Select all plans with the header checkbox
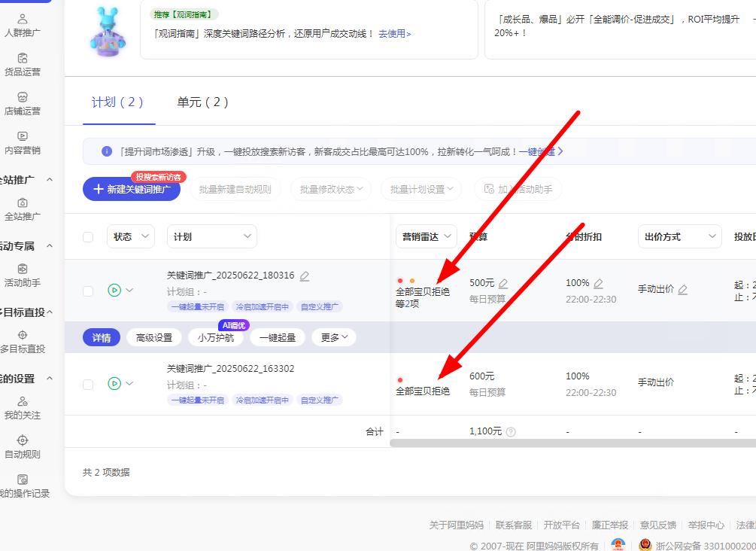756x551 pixels. (88, 237)
